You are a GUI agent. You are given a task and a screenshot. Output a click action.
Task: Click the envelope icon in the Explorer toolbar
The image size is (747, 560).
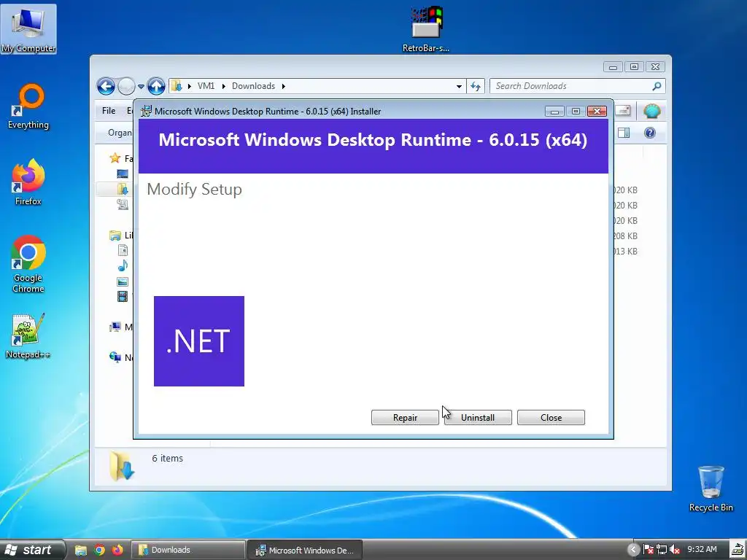click(x=623, y=111)
